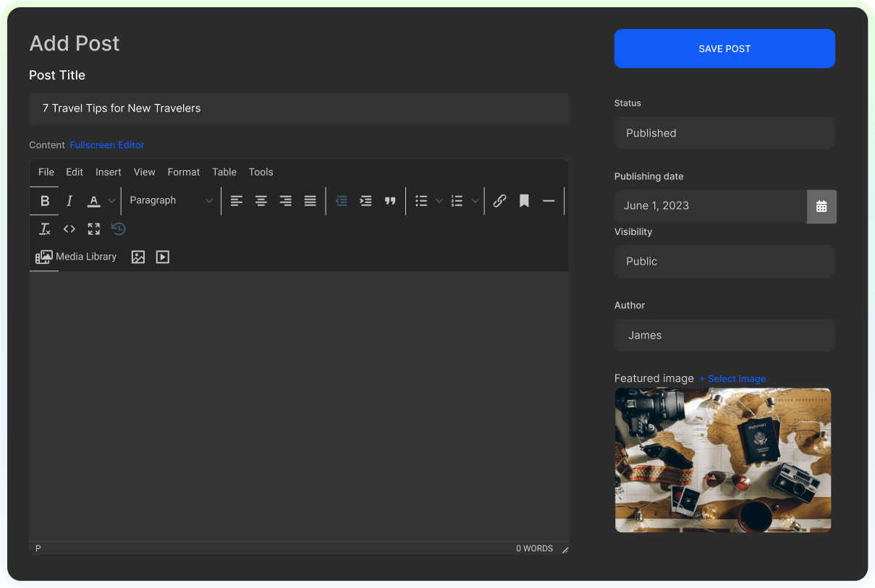Center align the text

click(261, 201)
